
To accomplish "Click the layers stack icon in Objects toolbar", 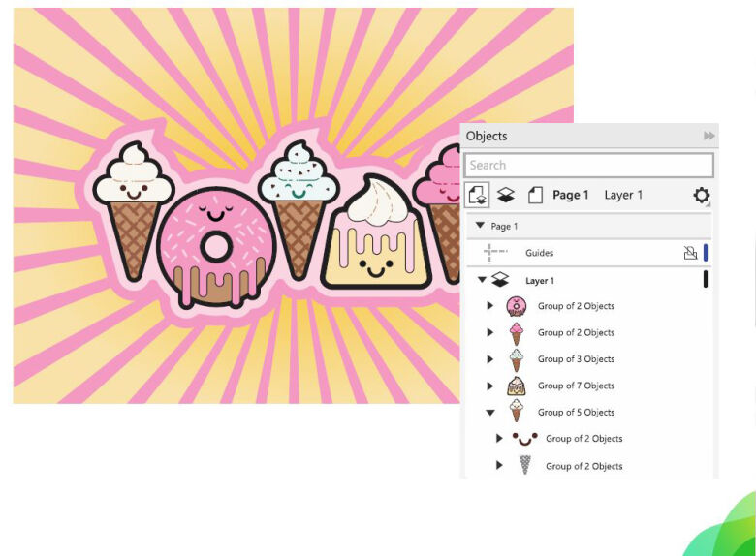I will (x=506, y=195).
